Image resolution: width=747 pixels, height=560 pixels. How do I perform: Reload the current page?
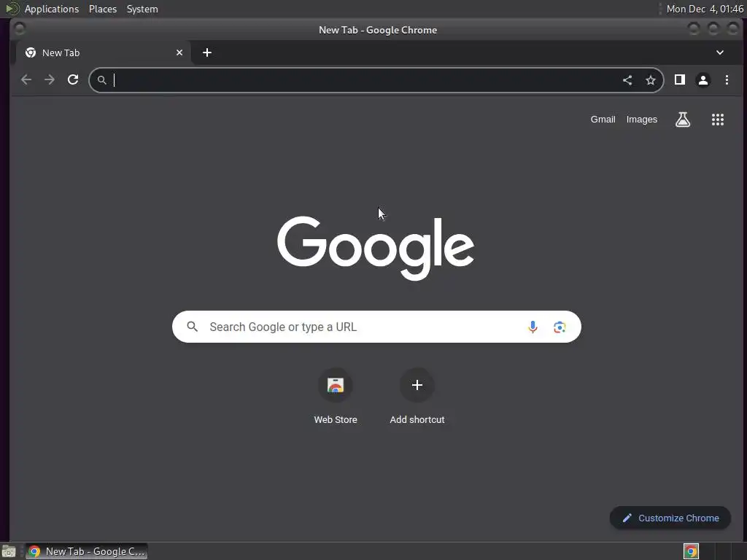click(x=73, y=80)
